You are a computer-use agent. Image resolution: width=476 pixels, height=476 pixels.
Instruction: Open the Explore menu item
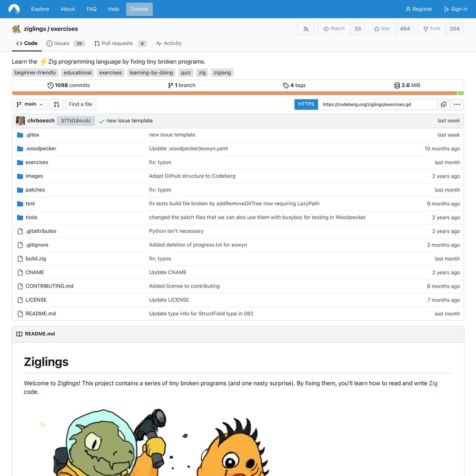coord(40,9)
